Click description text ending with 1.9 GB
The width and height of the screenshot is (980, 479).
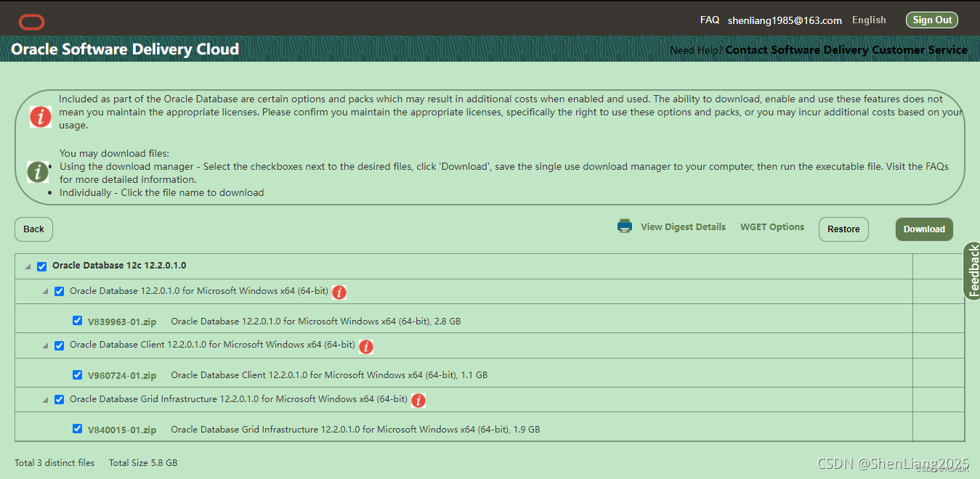click(x=355, y=430)
